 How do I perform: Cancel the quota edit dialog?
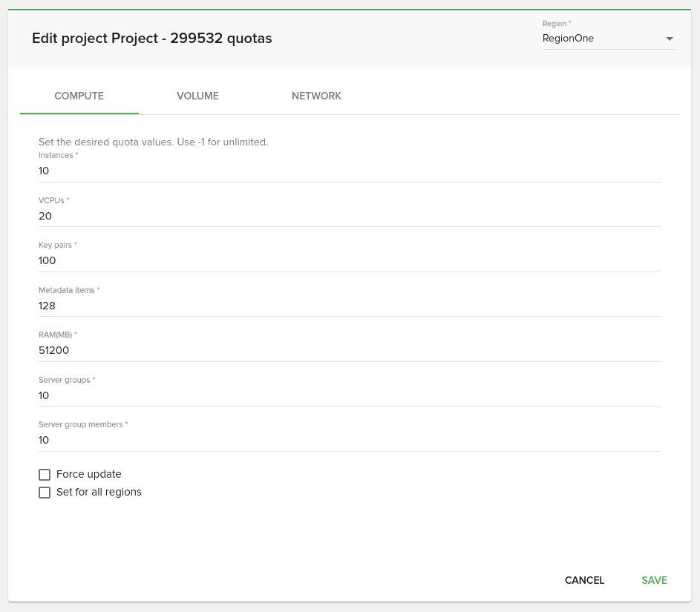tap(584, 580)
